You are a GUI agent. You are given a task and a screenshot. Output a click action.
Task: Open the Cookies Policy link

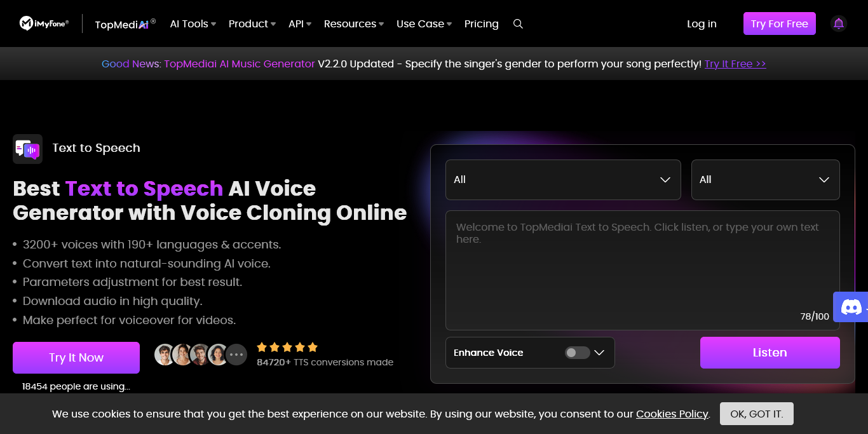tap(672, 414)
